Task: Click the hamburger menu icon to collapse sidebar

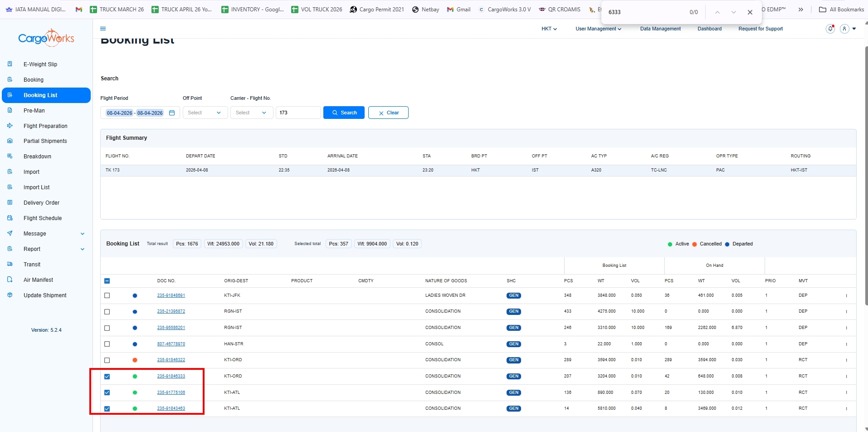Action: pyautogui.click(x=103, y=29)
